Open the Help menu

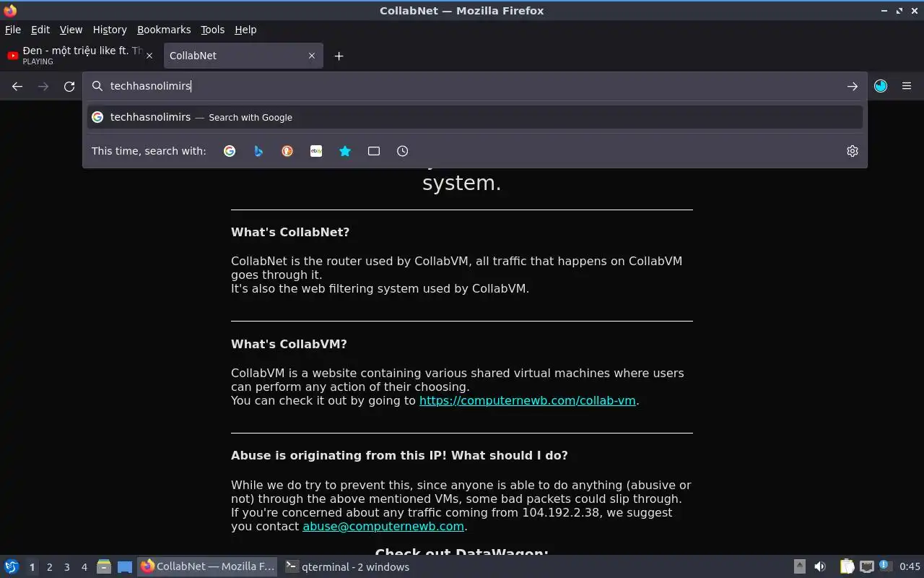click(x=245, y=30)
